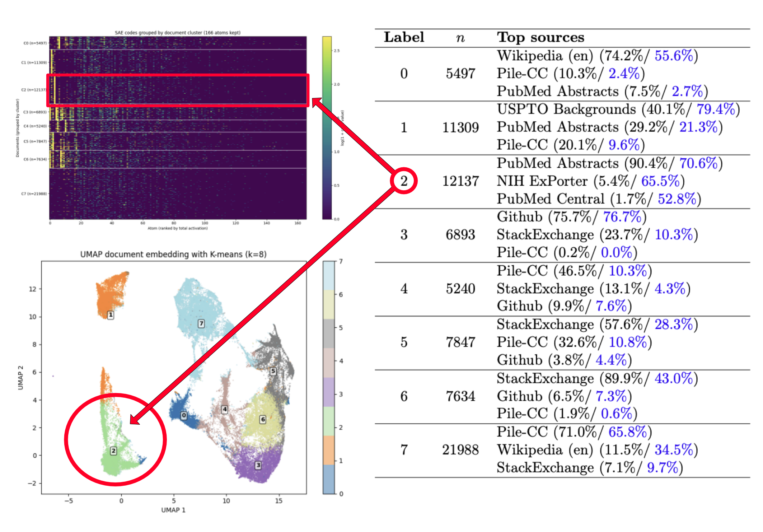This screenshot has height=532, width=763.
Task: Click the table cell with n value 6893
Action: 460,235
